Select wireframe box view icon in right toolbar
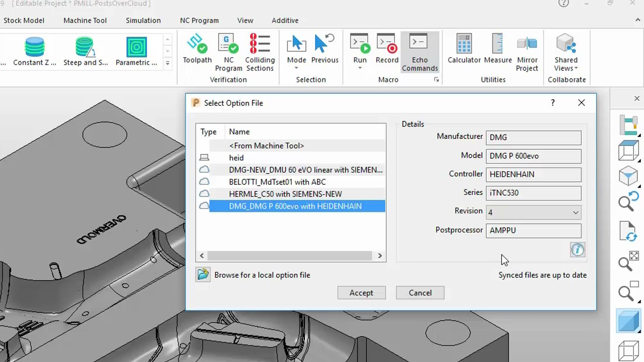644x362 pixels. pyautogui.click(x=628, y=150)
